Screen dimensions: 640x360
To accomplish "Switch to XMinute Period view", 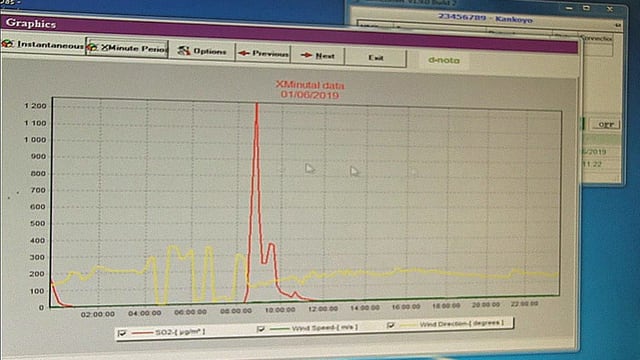I will click(x=127, y=48).
